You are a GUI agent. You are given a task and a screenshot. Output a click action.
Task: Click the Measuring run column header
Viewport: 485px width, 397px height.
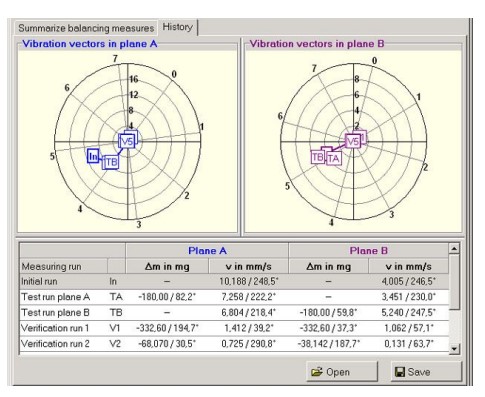63,266
